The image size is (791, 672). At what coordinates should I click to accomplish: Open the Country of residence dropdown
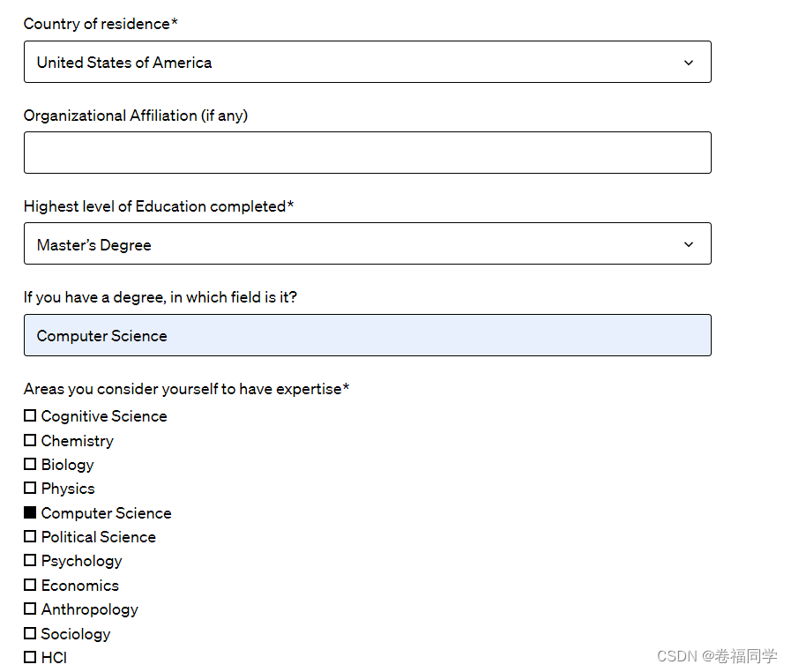(x=367, y=62)
